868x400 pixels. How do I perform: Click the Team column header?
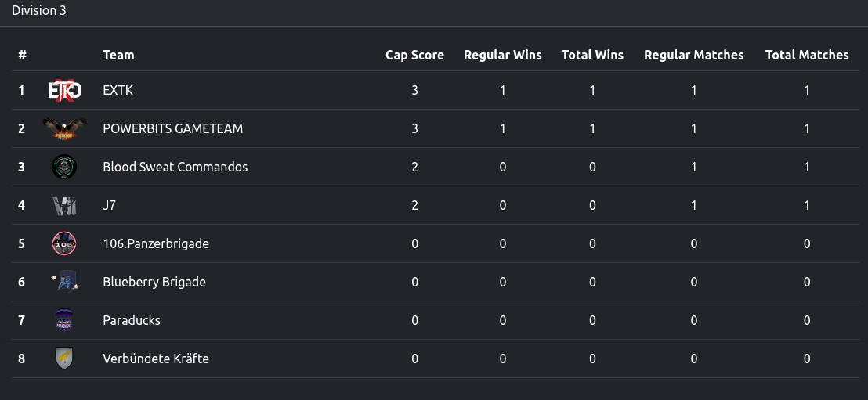[118, 55]
